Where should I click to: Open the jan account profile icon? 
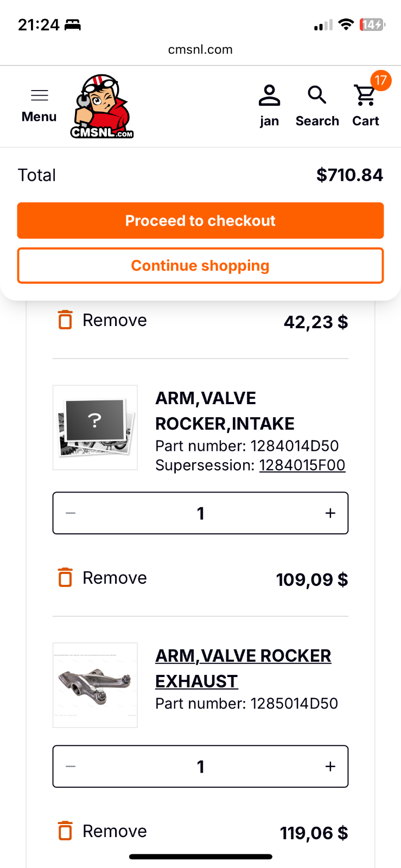point(269,96)
